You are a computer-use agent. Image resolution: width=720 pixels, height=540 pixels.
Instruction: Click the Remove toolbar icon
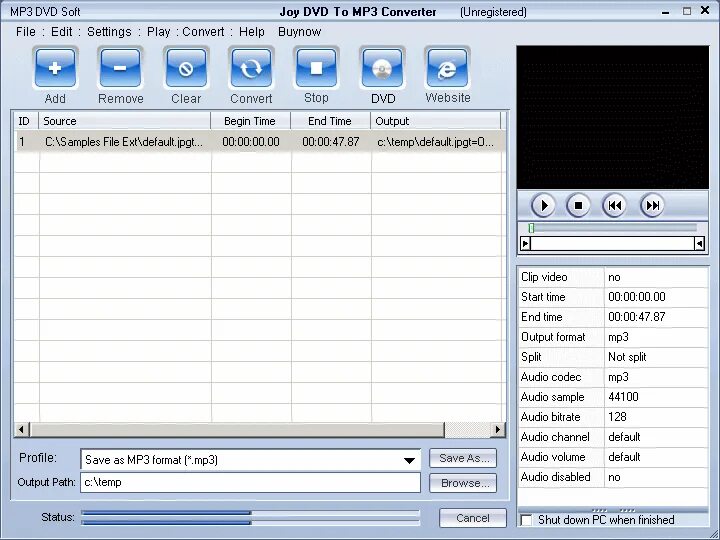tap(120, 68)
